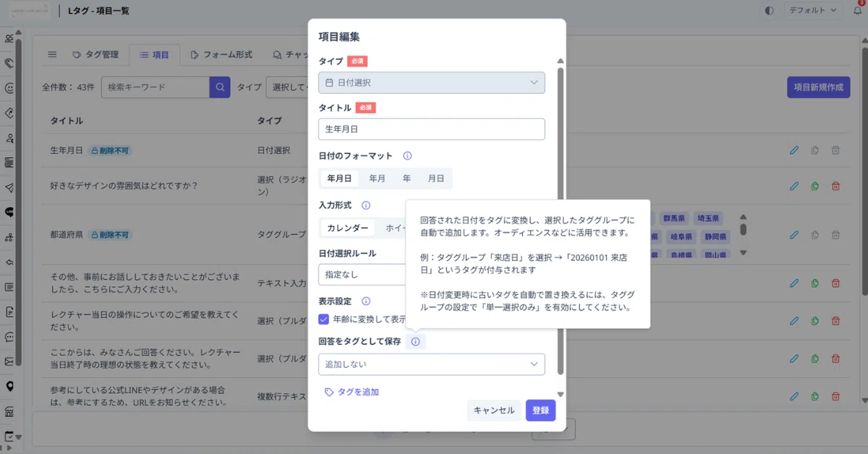Click 群馬県 prefecture tag
The height and width of the screenshot is (454, 868).
coord(674,218)
